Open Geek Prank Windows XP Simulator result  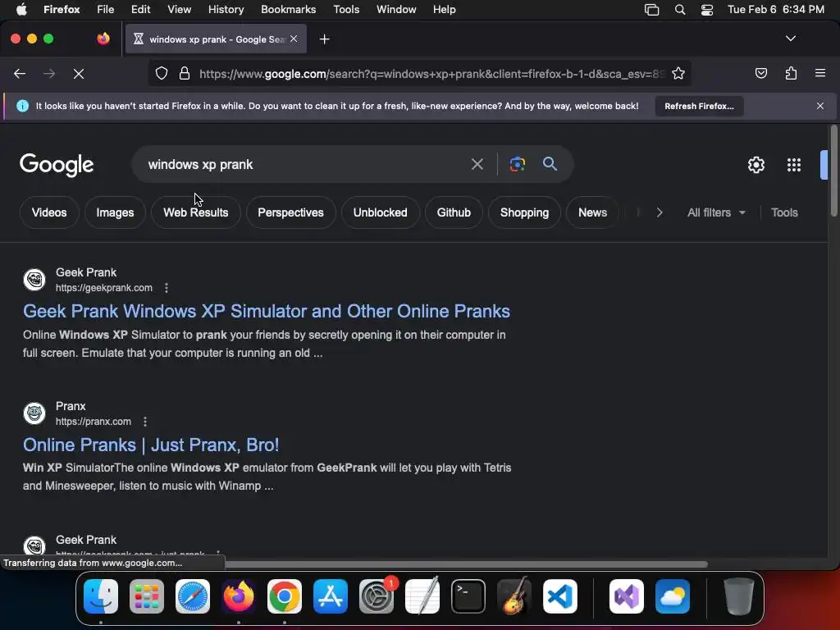coord(267,311)
